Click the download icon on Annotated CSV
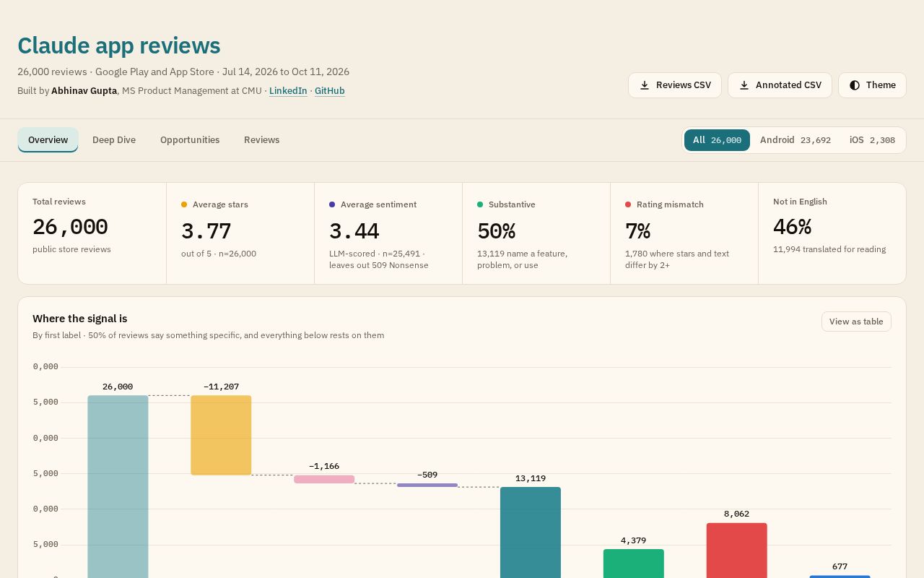Viewport: 924px width, 578px height. coord(744,85)
